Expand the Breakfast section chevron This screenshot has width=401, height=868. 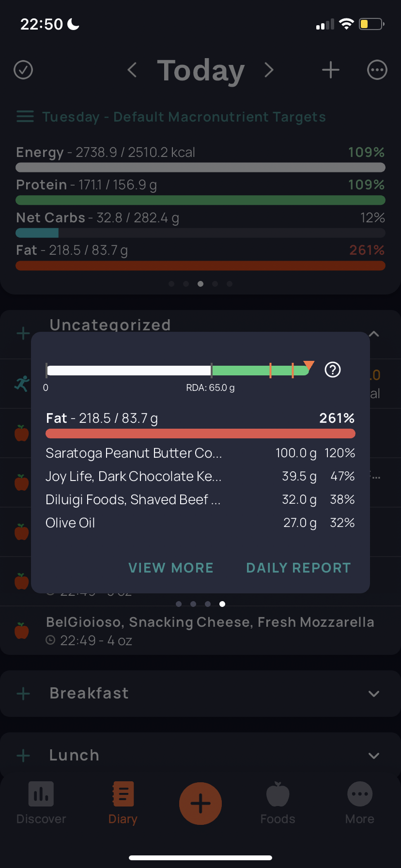tap(374, 694)
